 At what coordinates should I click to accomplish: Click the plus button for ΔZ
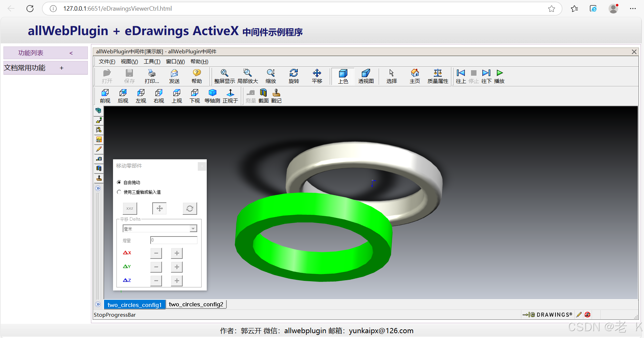click(x=177, y=281)
